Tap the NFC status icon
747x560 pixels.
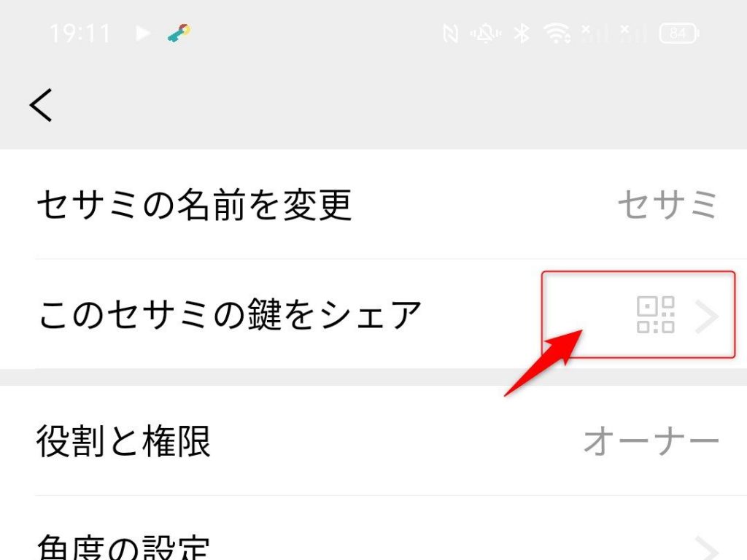pyautogui.click(x=450, y=34)
